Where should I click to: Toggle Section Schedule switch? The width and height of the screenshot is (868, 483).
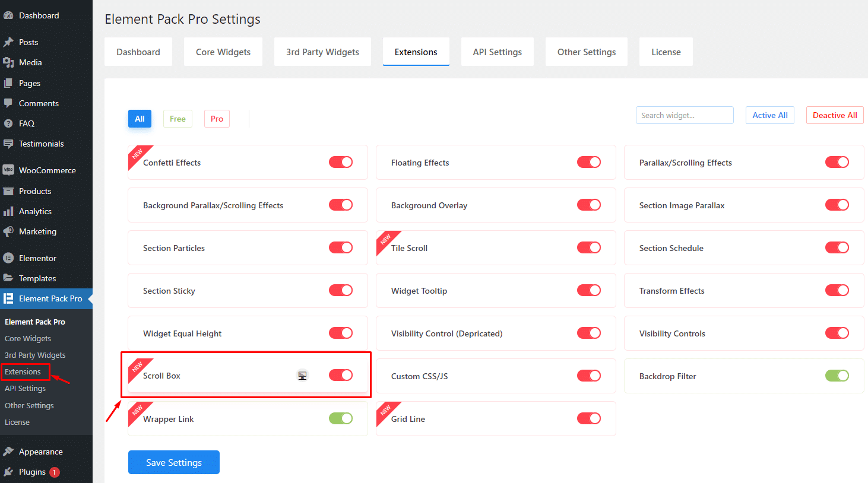coord(837,247)
